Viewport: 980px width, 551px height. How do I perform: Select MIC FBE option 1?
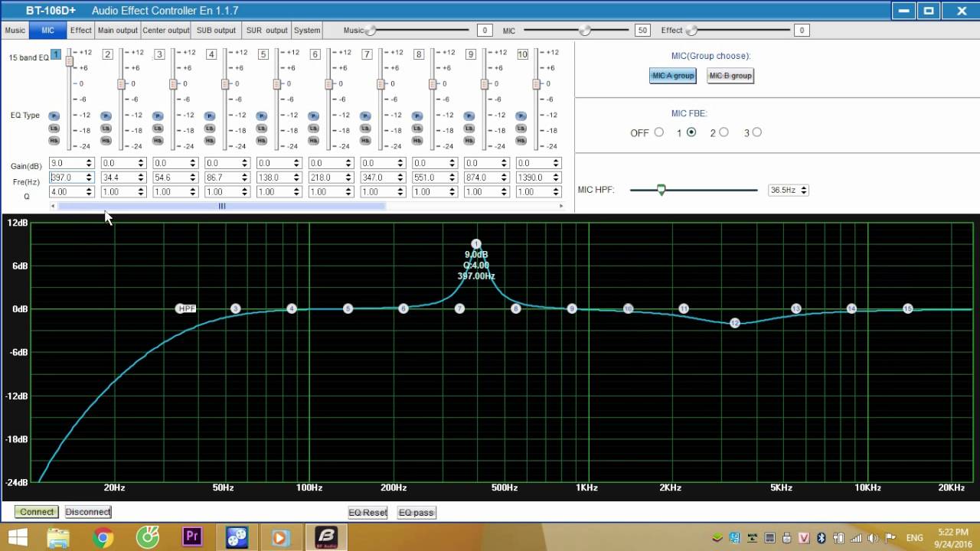tap(691, 132)
